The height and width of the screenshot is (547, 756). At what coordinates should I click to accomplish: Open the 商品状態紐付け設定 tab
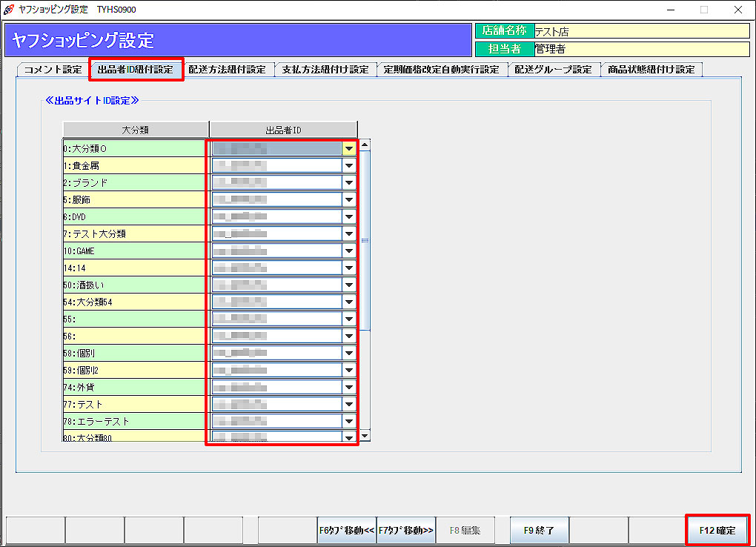coord(651,70)
